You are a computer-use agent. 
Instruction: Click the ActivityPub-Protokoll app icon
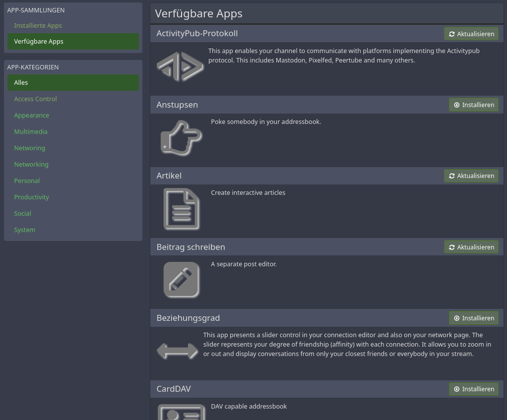coord(180,66)
